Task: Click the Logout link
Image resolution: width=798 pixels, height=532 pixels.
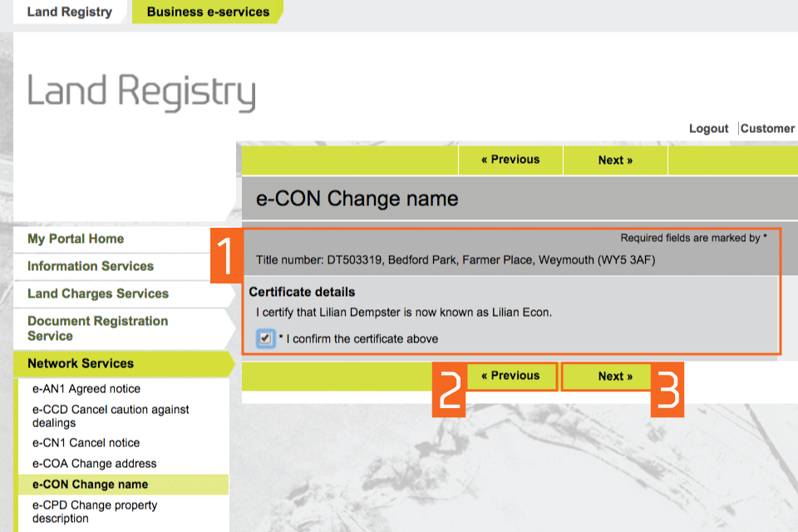Action: [x=708, y=129]
